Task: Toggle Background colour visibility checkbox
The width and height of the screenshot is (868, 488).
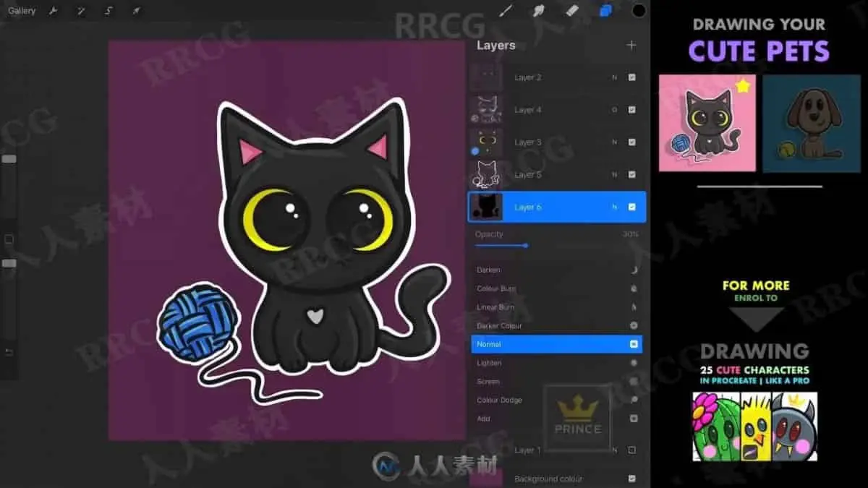Action: pyautogui.click(x=631, y=479)
